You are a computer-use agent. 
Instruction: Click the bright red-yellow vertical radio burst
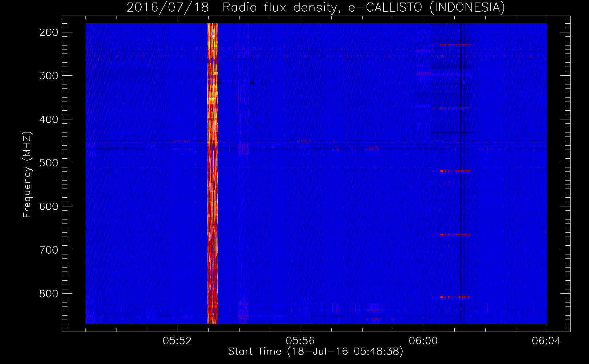[213, 174]
